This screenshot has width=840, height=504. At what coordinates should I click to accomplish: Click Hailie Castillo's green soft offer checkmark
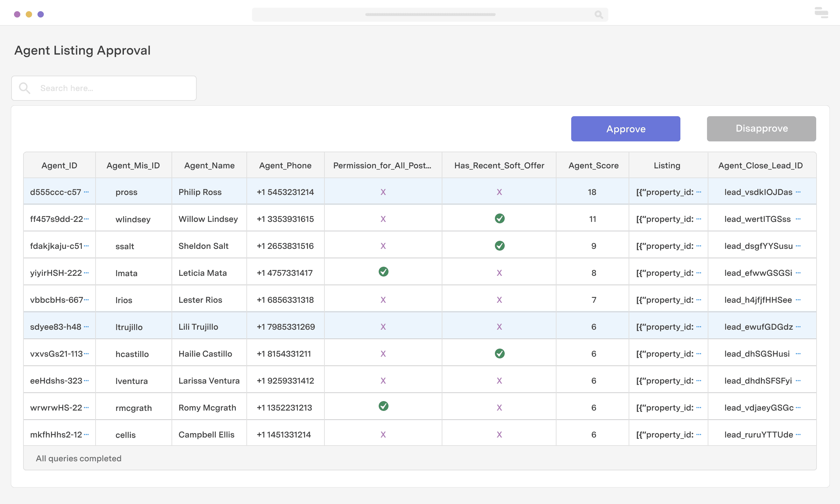(499, 353)
